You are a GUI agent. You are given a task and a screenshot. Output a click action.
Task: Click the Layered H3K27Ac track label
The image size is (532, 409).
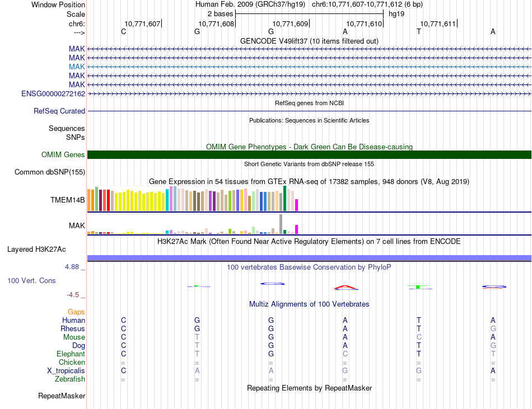coord(36,250)
